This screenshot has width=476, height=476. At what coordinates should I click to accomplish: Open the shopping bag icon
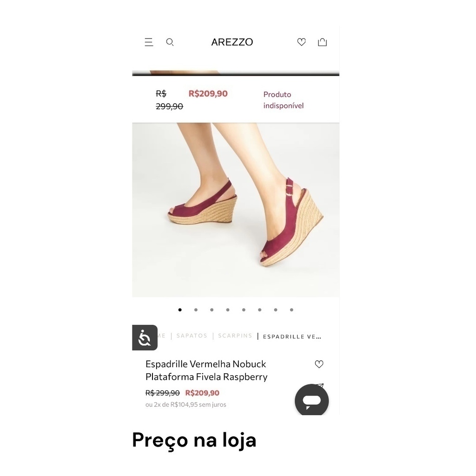323,42
